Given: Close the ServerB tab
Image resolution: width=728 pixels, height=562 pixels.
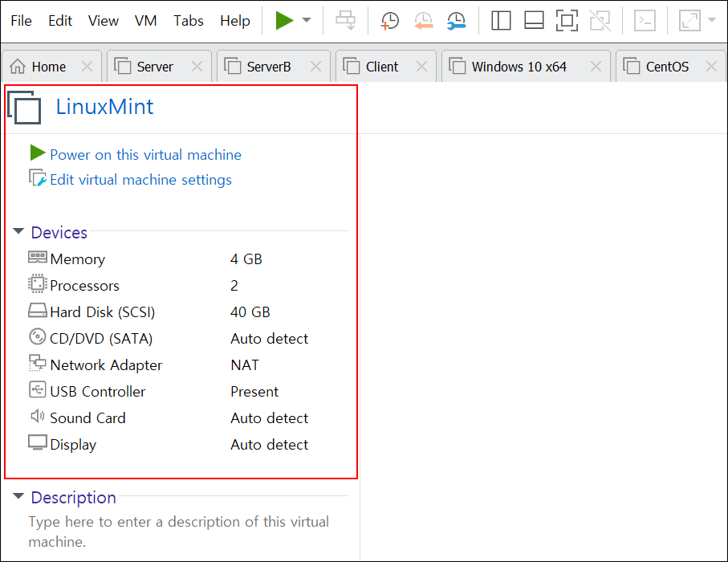Looking at the screenshot, I should point(315,67).
